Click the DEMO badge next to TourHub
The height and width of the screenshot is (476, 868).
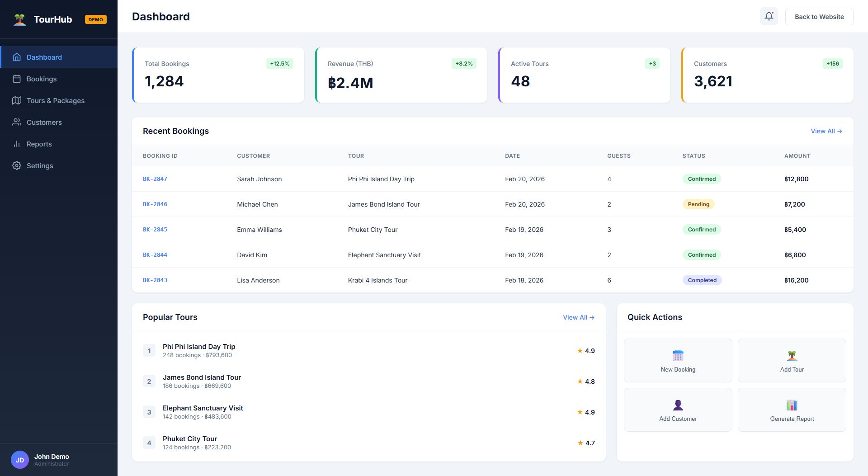pyautogui.click(x=96, y=19)
